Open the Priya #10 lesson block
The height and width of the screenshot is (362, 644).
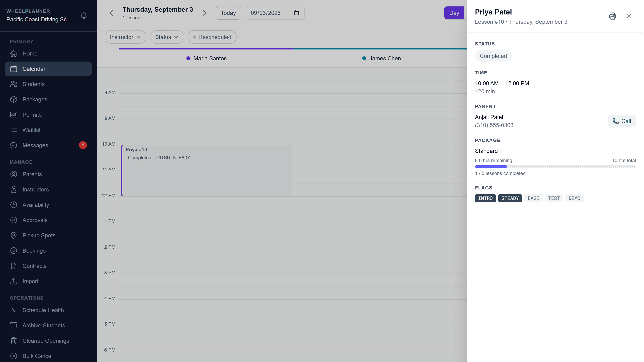click(206, 171)
